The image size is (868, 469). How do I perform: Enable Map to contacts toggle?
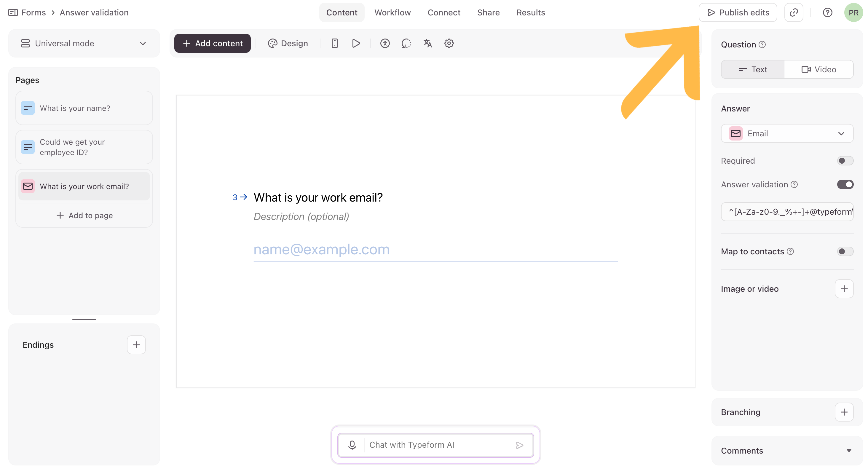pyautogui.click(x=845, y=251)
